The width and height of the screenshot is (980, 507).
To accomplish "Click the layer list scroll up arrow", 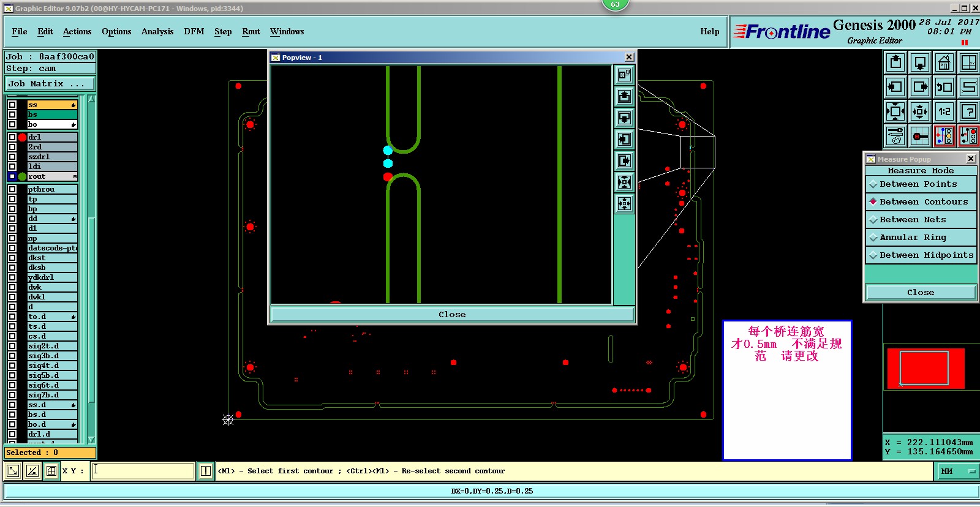I will (91, 99).
